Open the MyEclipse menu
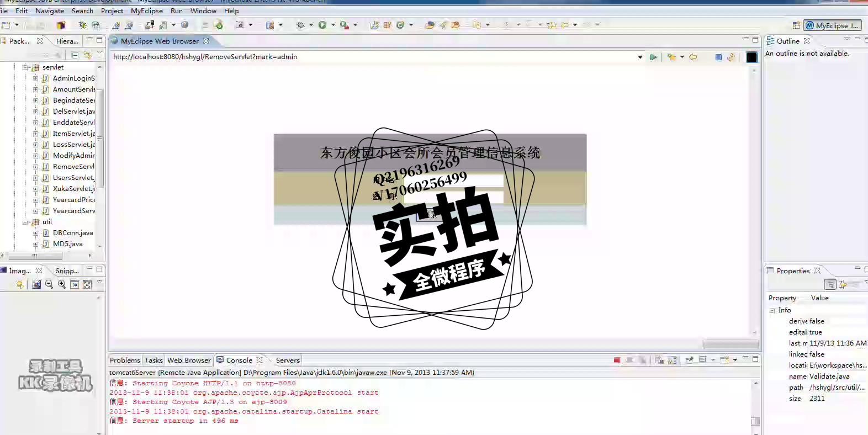Screen dimensions: 868x435 (x=147, y=11)
